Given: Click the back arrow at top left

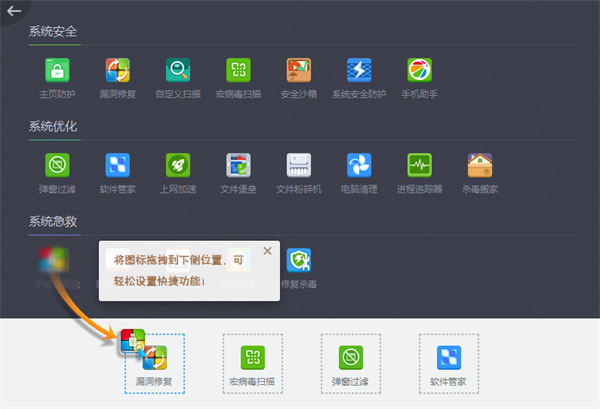Looking at the screenshot, I should (x=14, y=12).
